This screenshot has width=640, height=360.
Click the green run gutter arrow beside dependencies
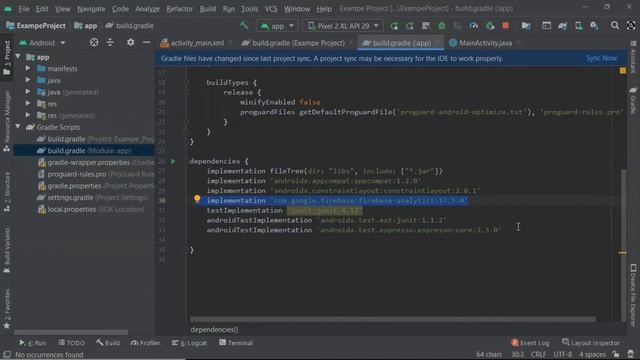173,161
